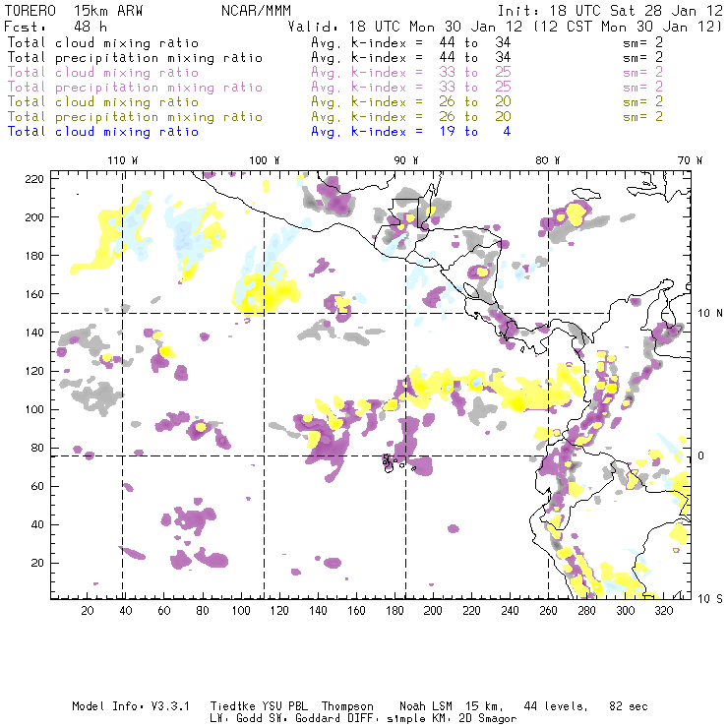Click the Model Info V3.3.1 footer text
728x728 pixels.
[131, 706]
